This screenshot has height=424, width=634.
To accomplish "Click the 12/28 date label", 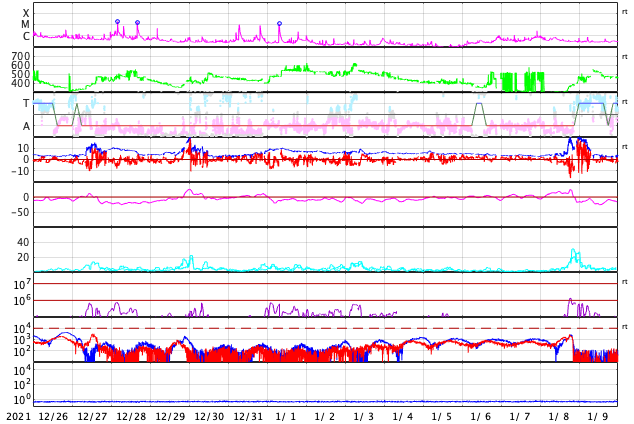I will pyautogui.click(x=131, y=417).
